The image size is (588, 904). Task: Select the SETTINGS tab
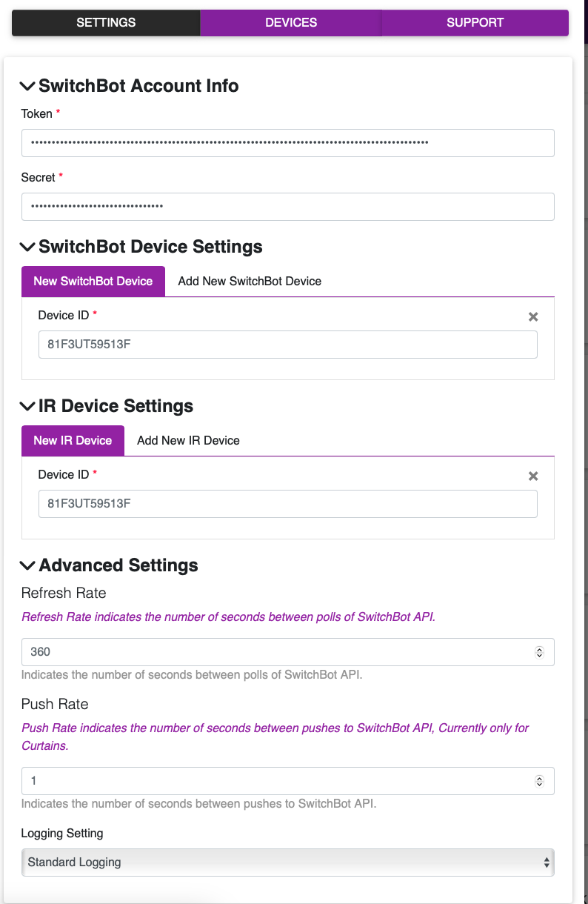[x=105, y=22]
